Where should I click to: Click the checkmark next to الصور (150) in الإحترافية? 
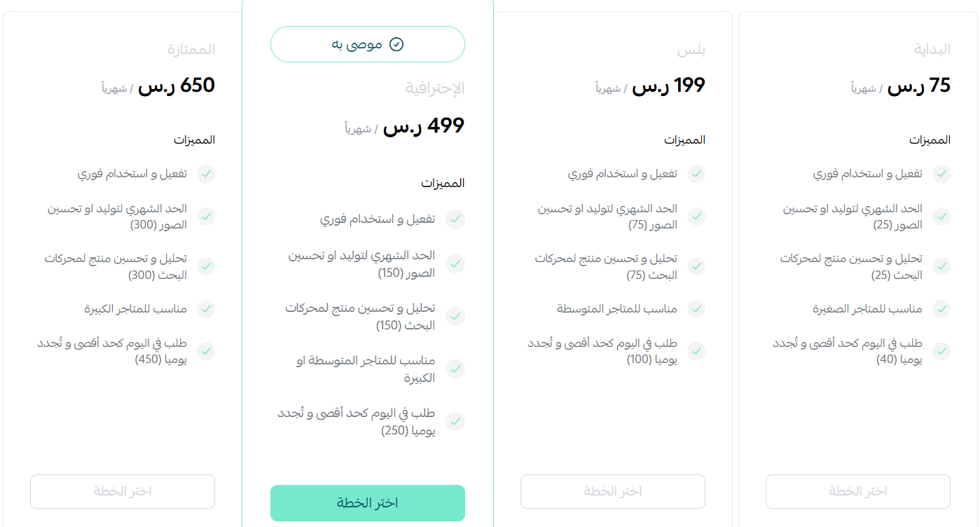click(456, 264)
